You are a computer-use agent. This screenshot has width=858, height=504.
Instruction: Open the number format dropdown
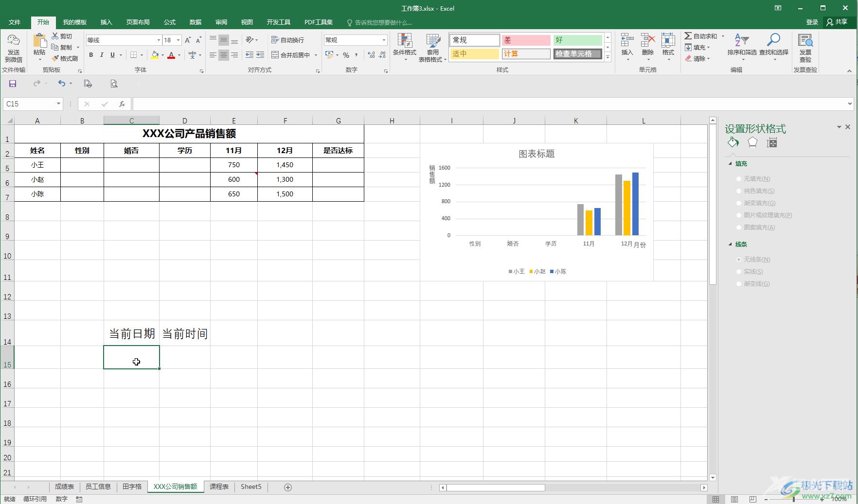click(x=384, y=40)
